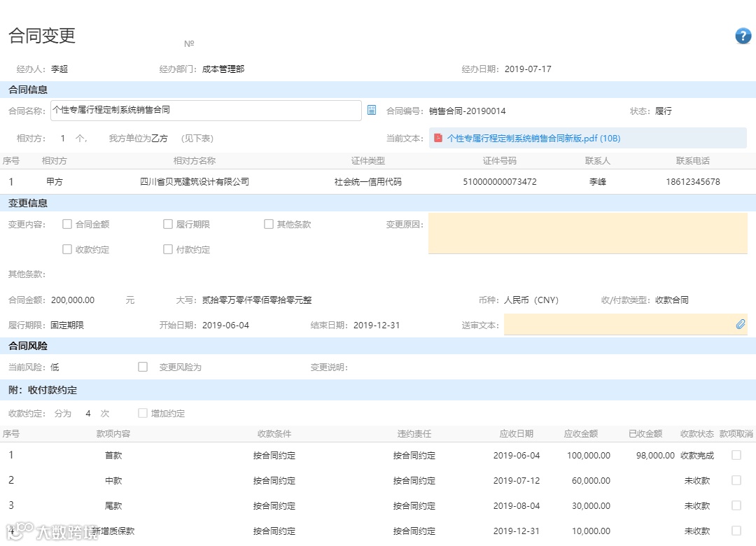This screenshot has height=546, width=756.
Task: Click 证件号码 value 510000000073472
Action: (x=500, y=182)
